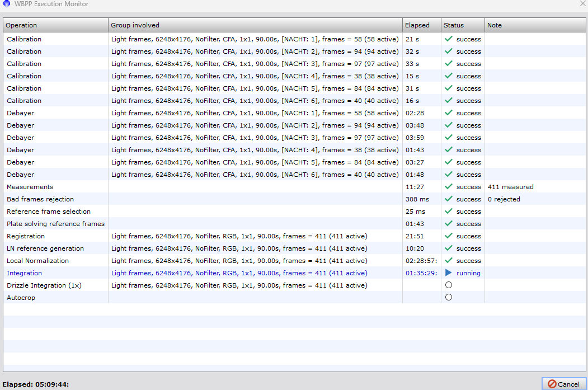
Task: Click the Note column header
Action: 535,25
